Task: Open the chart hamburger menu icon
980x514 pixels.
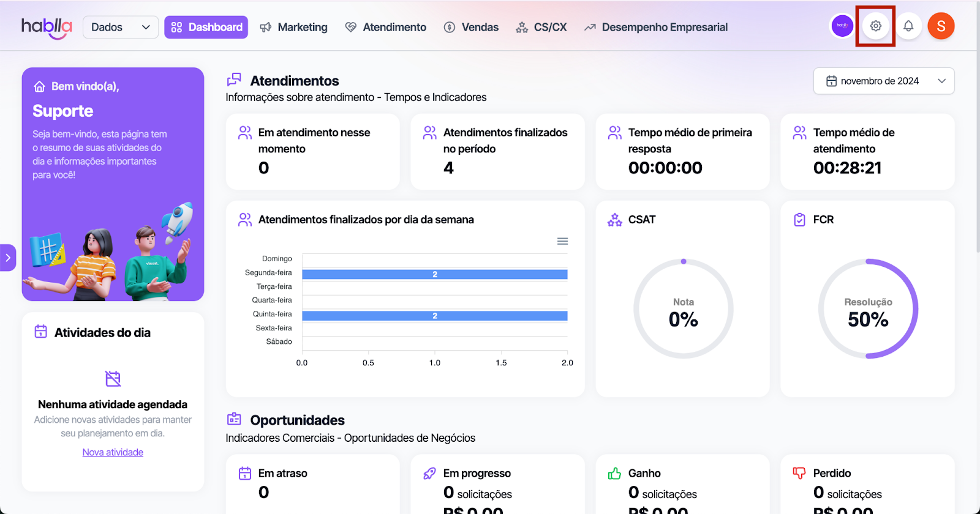Action: (562, 241)
